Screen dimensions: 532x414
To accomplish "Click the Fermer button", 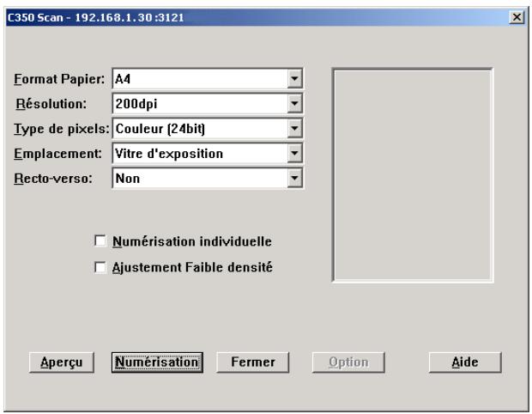I will point(253,362).
